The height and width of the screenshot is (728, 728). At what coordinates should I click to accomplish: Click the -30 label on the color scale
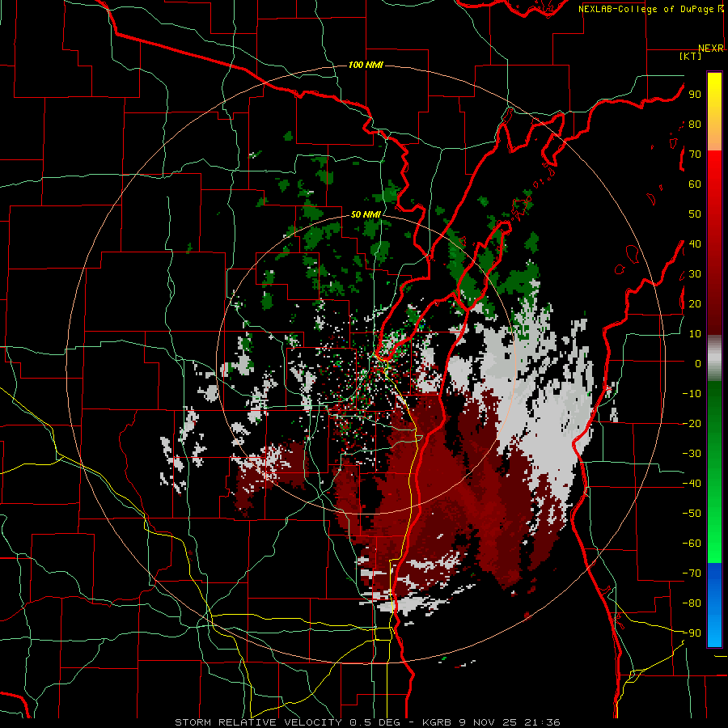(692, 454)
